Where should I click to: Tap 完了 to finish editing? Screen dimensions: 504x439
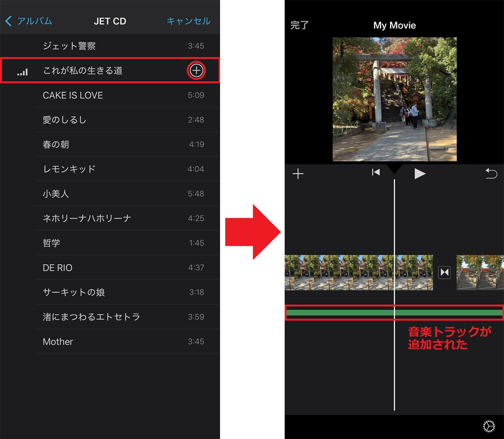[x=299, y=25]
